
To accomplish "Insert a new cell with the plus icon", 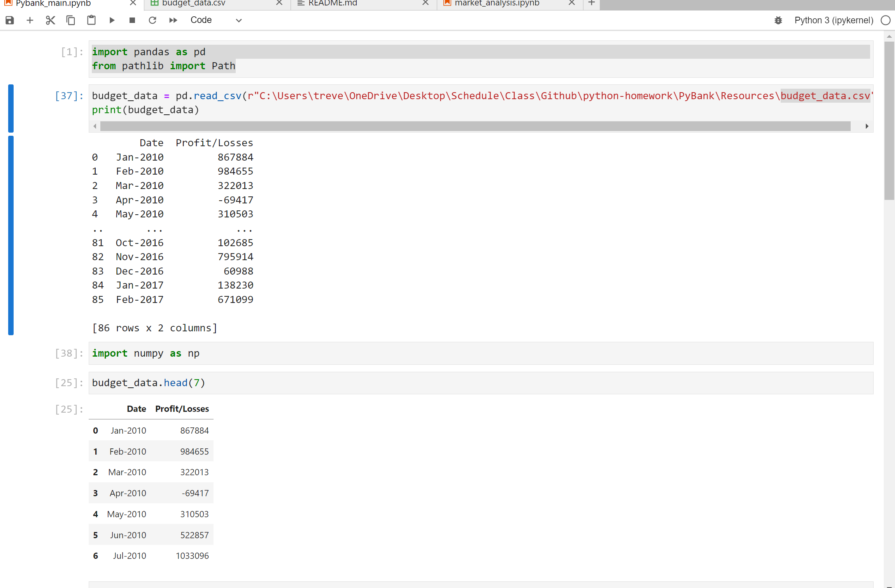I will click(30, 20).
